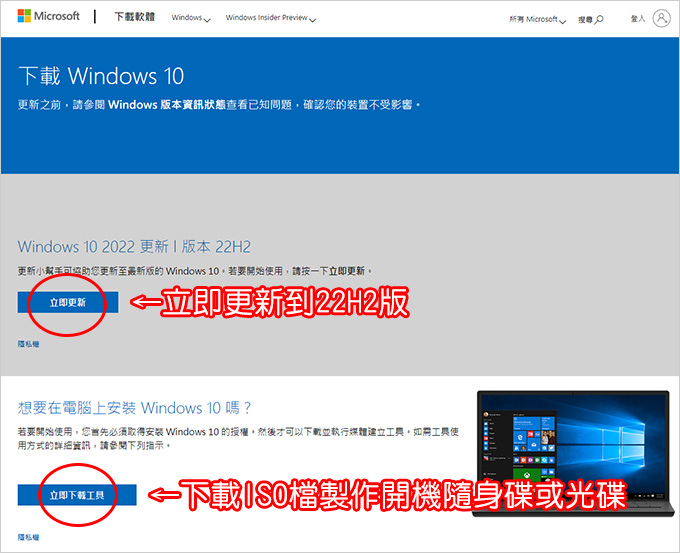Click 想要在電腦上安裝 Windows 10 嗎 heading
This screenshot has height=553, width=680.
pyautogui.click(x=134, y=408)
